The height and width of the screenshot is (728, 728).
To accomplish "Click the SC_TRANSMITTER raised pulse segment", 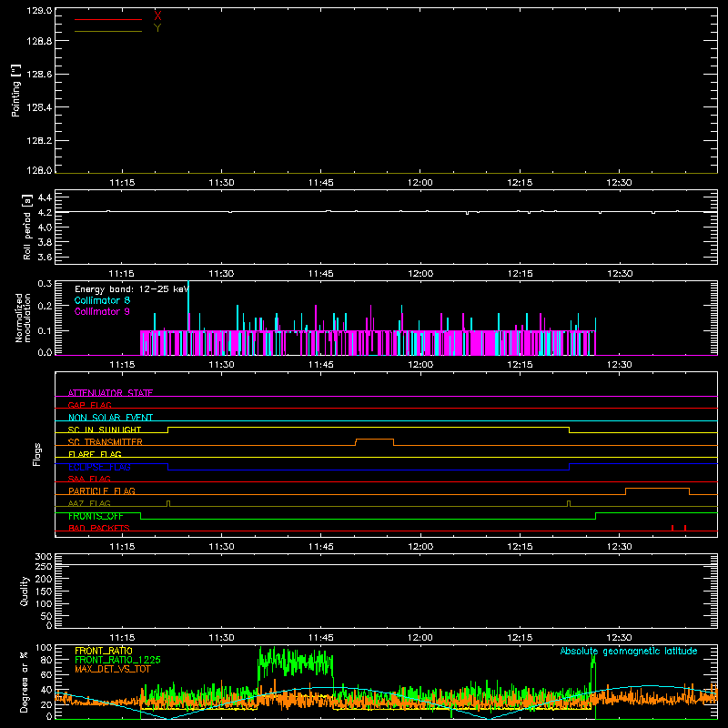I will coord(375,440).
